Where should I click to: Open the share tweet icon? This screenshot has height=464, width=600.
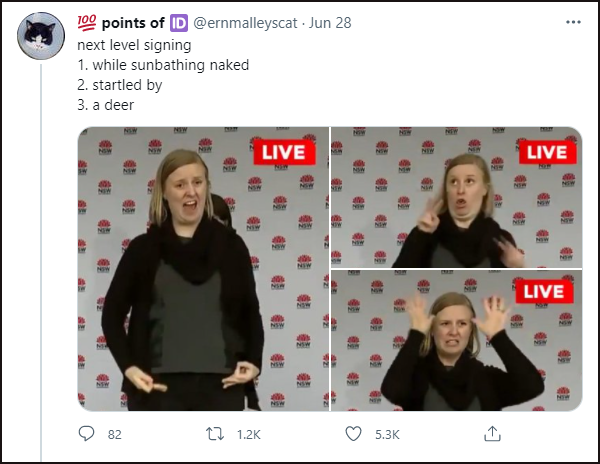[x=491, y=434]
